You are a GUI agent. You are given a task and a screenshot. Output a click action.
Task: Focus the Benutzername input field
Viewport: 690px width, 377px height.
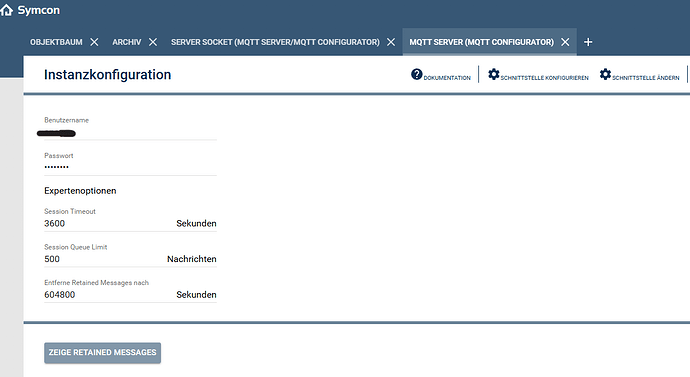(130, 133)
